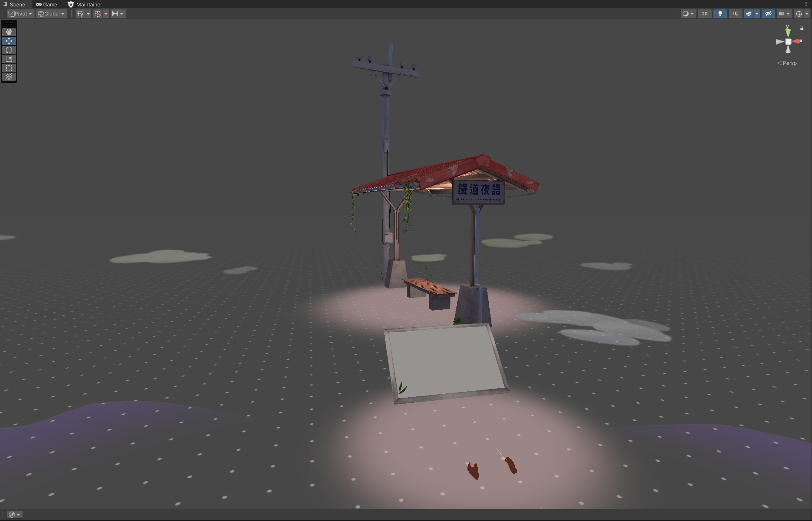Click the red X axis cone on gizmo
Viewport: 812px width, 521px height.
tap(797, 41)
